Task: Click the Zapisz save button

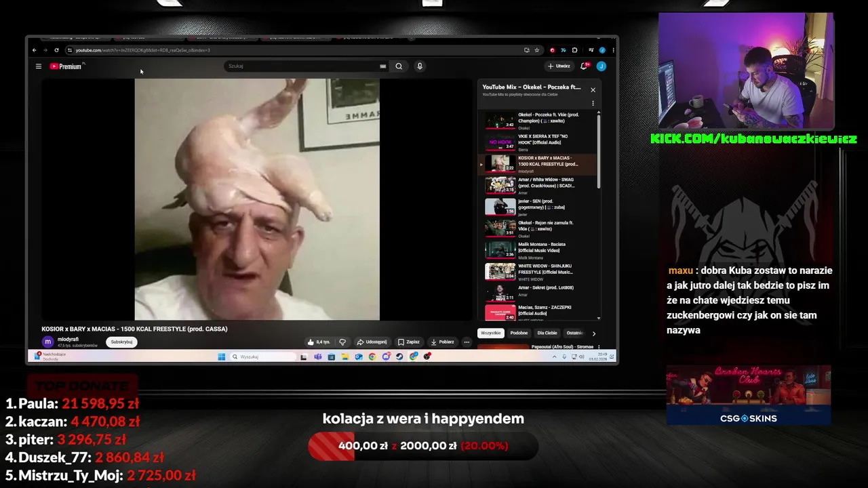Action: [409, 342]
